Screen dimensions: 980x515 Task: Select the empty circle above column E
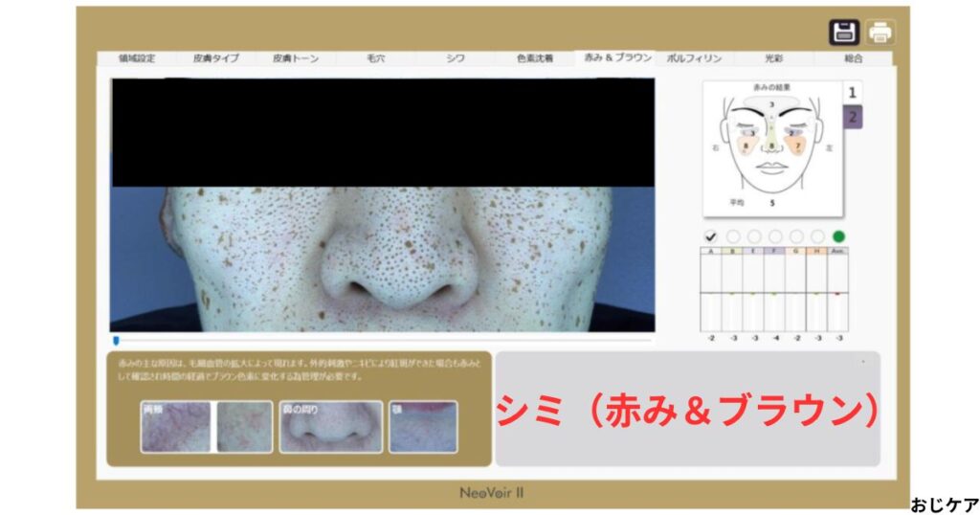coord(754,236)
